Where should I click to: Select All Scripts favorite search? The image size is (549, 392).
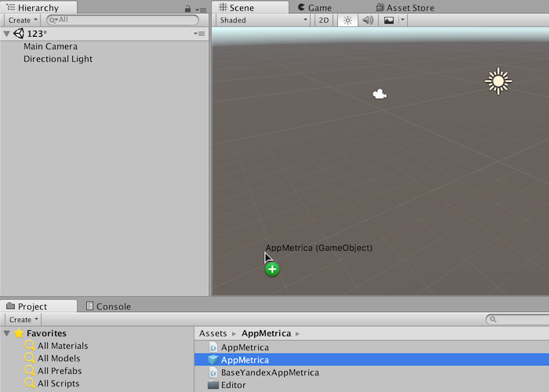pyautogui.click(x=59, y=383)
